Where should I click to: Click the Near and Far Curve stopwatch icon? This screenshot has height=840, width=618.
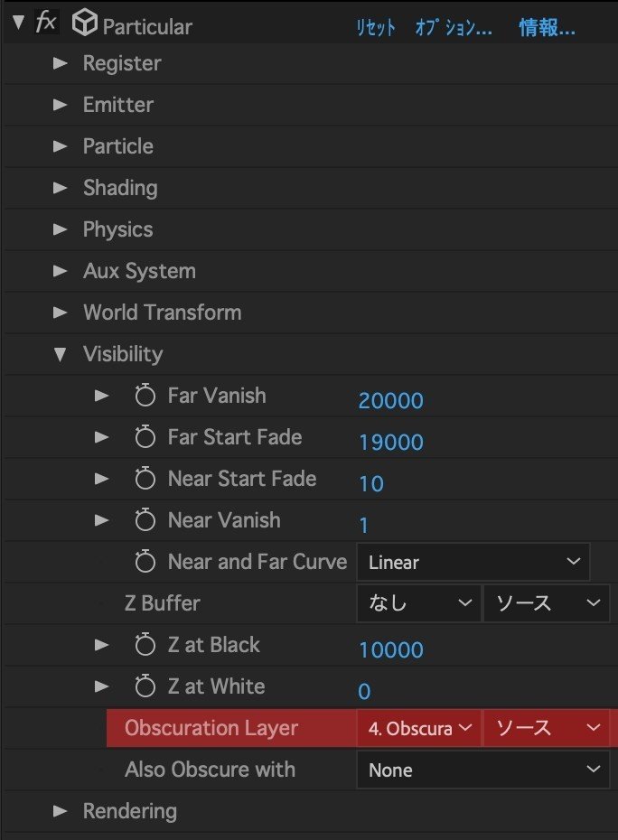coord(145,561)
